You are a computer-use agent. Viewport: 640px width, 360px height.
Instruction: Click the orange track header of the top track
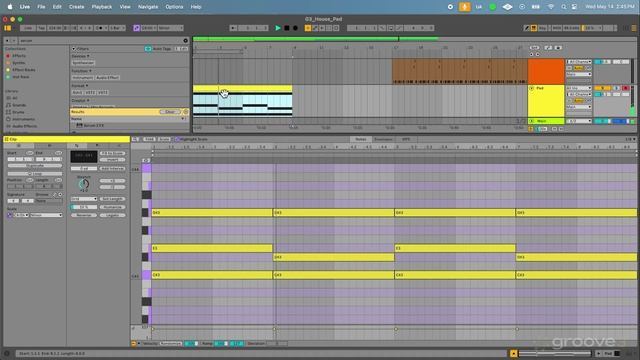click(x=546, y=71)
